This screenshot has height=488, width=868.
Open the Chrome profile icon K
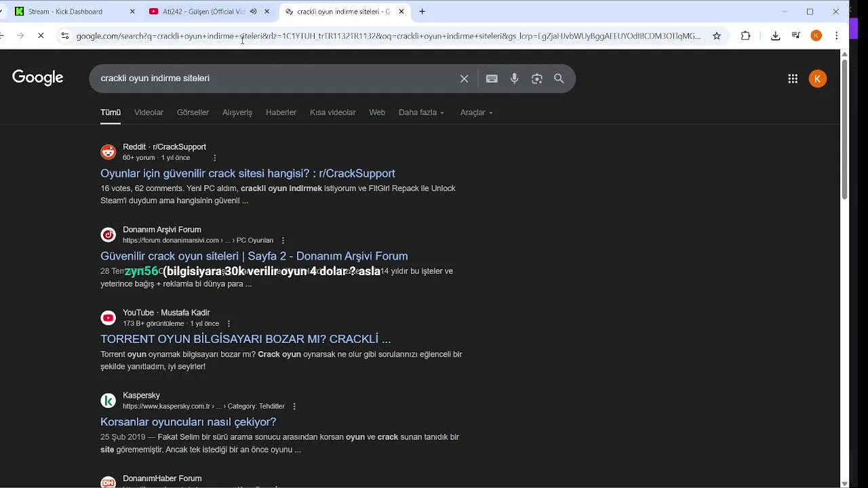coord(816,36)
